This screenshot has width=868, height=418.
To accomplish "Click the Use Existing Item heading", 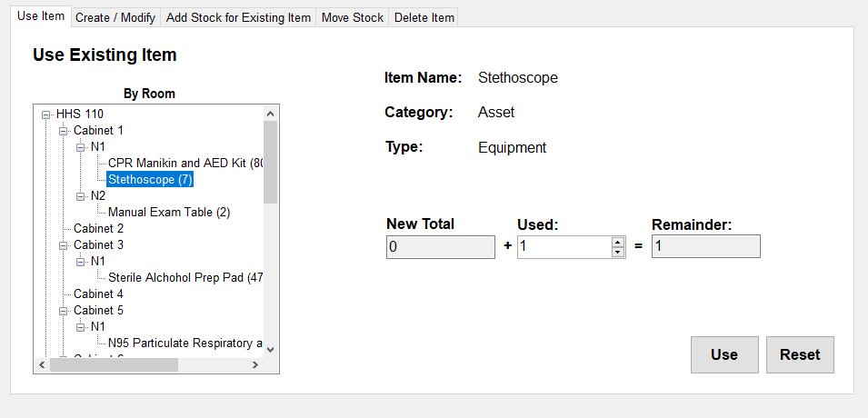I will [x=105, y=55].
